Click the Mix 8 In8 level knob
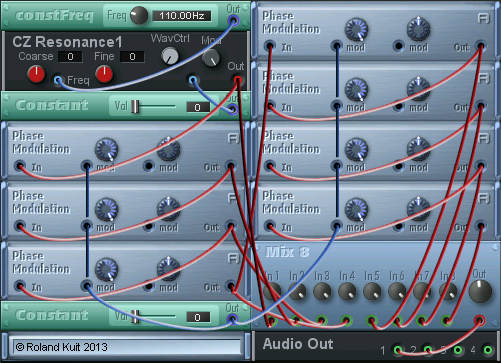 click(447, 291)
